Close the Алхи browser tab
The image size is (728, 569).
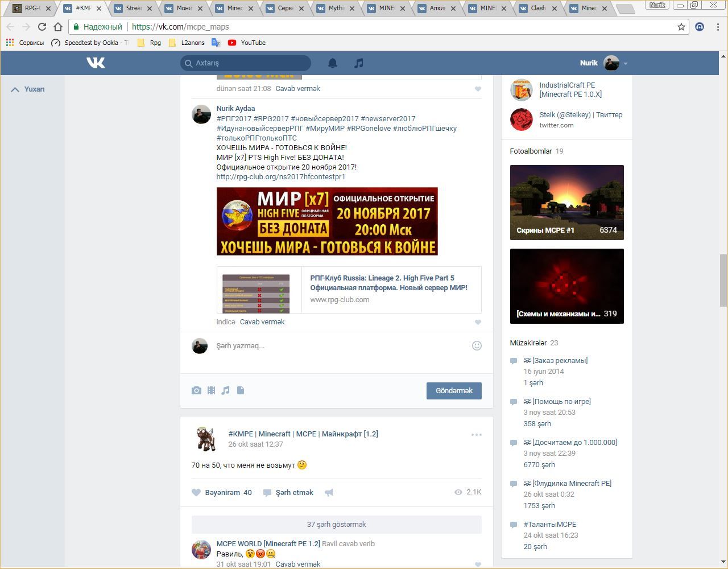[453, 9]
